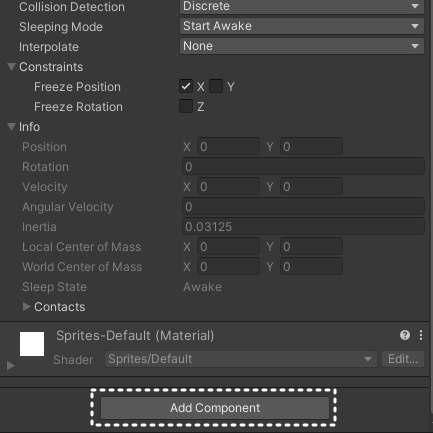
Task: Click the Velocity X field
Action: click(x=228, y=187)
